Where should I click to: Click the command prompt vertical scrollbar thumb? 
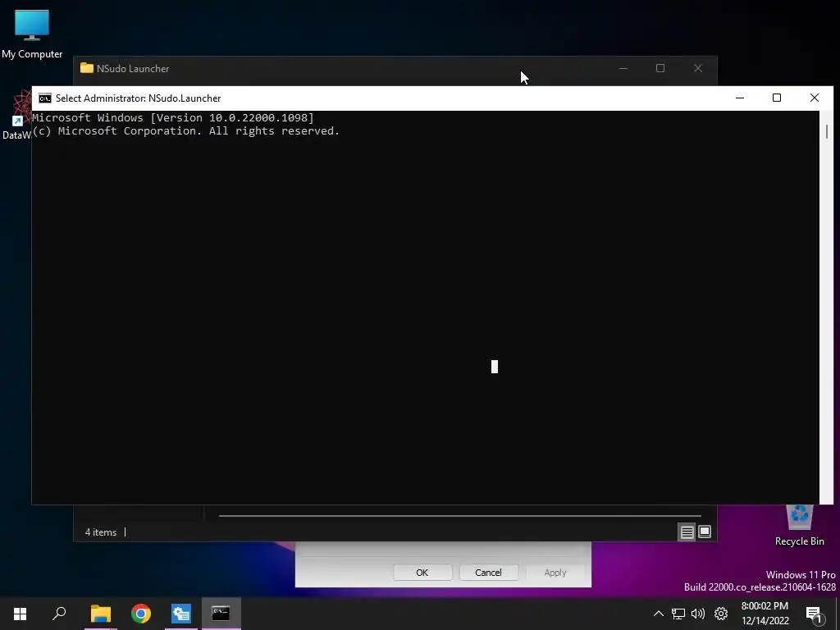tap(827, 131)
